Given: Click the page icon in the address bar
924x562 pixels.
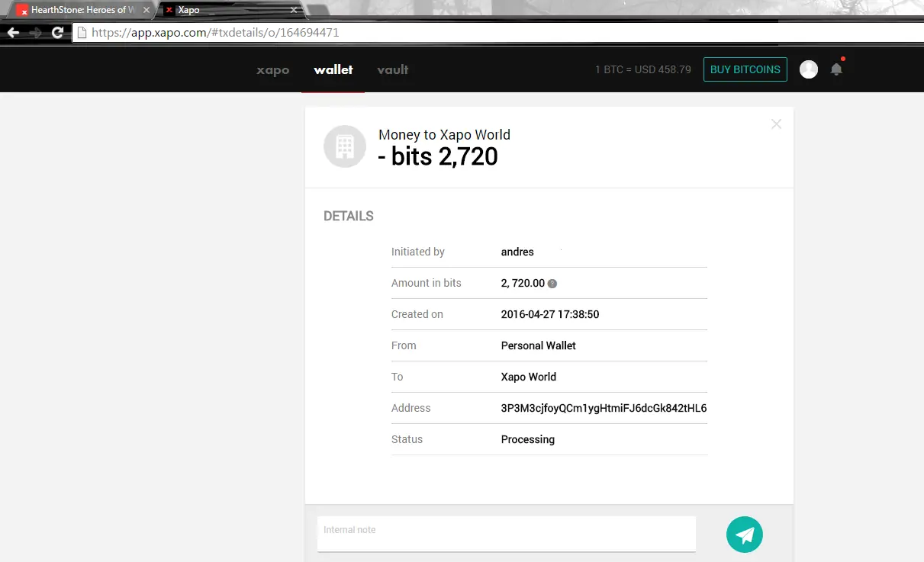Looking at the screenshot, I should coord(82,33).
